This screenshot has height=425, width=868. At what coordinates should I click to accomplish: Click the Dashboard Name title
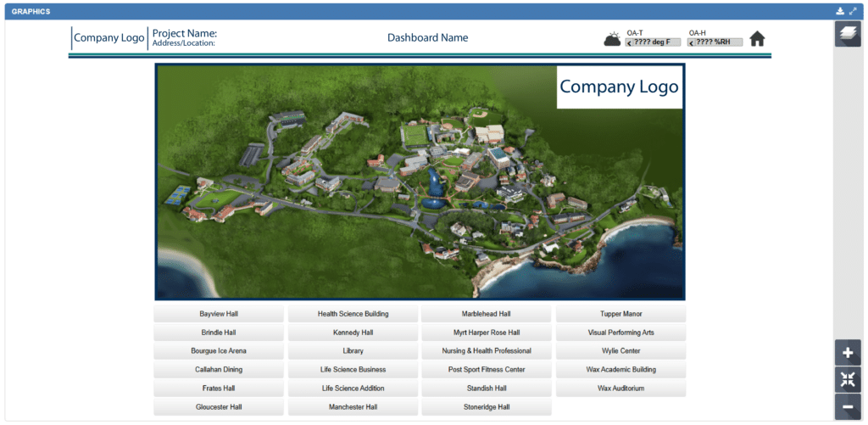[427, 37]
